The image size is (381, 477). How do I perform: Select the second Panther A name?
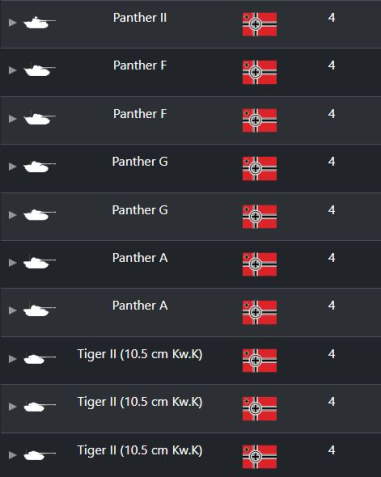tap(140, 306)
